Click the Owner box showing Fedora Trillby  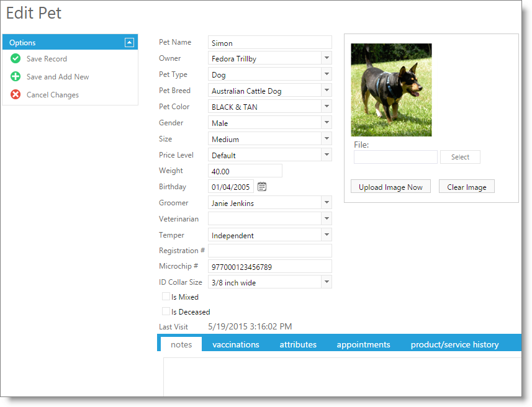click(264, 58)
